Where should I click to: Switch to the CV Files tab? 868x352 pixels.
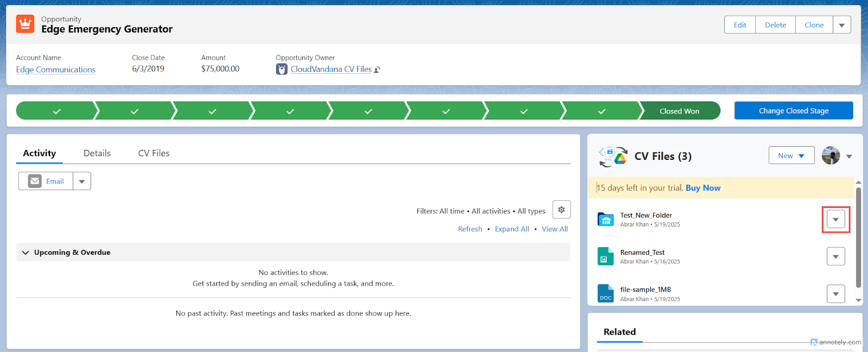click(154, 153)
